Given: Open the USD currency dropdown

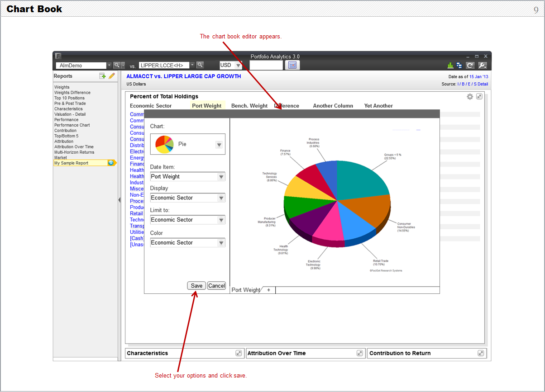Looking at the screenshot, I should pos(239,66).
